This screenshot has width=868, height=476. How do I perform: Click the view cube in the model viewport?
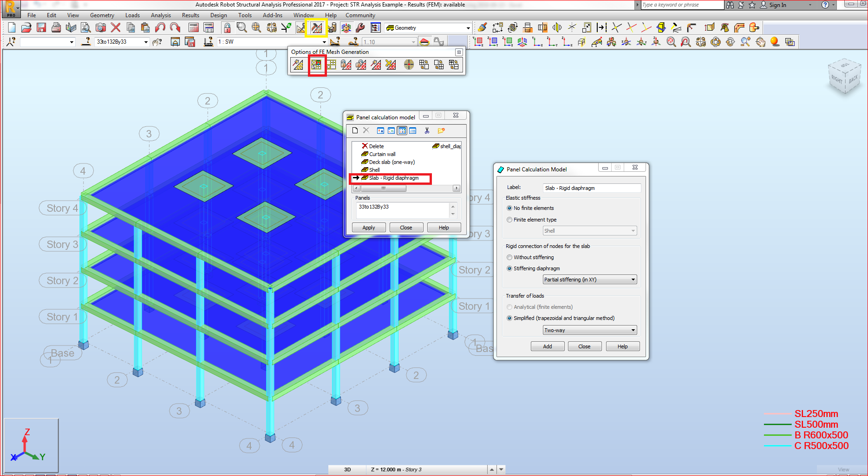pos(846,76)
